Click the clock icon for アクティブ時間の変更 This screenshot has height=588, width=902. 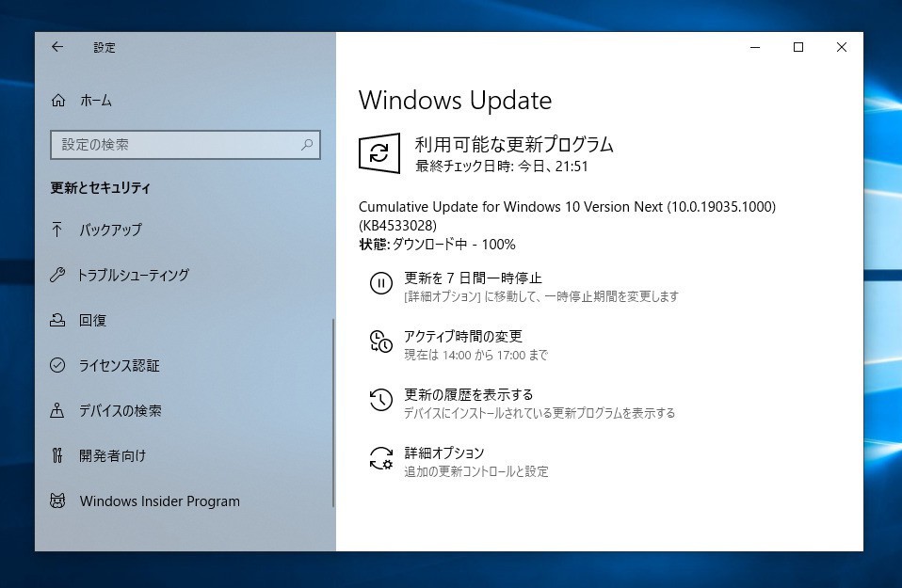(x=380, y=342)
